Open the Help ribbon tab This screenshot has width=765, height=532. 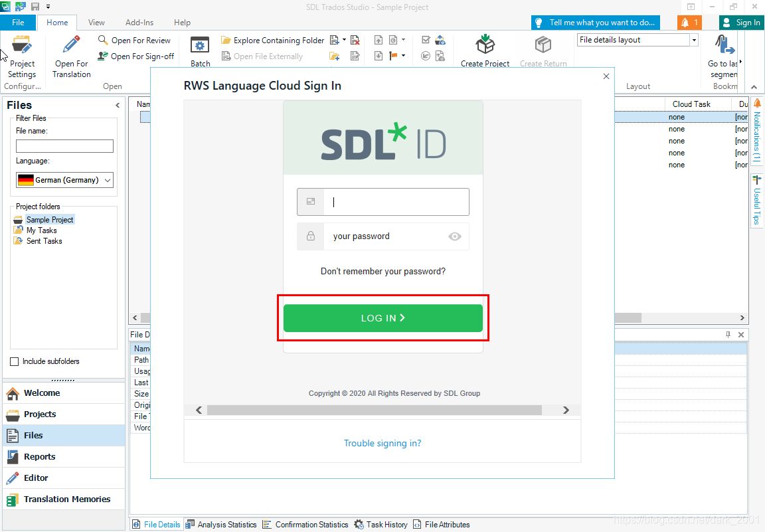[x=182, y=23]
